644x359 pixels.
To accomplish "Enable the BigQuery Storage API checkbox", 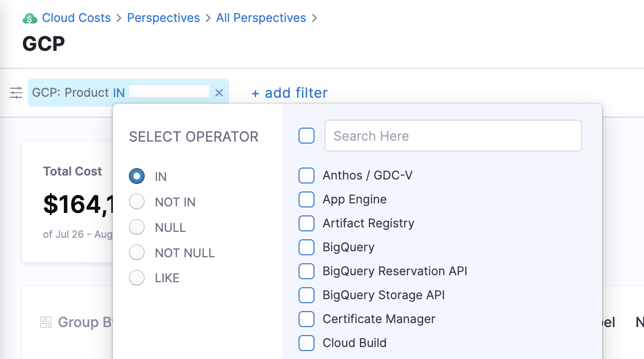I will coord(307,295).
